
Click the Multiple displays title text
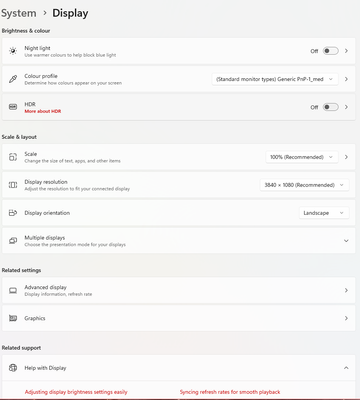point(45,238)
